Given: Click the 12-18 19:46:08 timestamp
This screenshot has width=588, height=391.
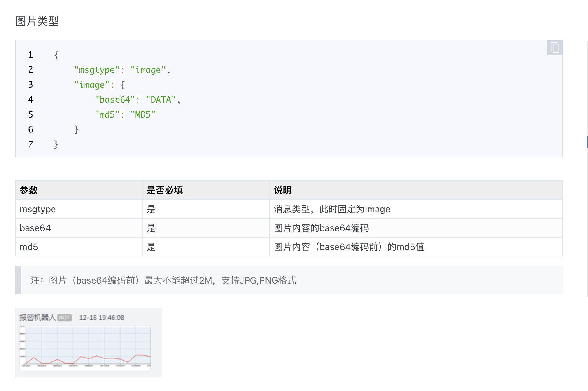Looking at the screenshot, I should tap(102, 318).
